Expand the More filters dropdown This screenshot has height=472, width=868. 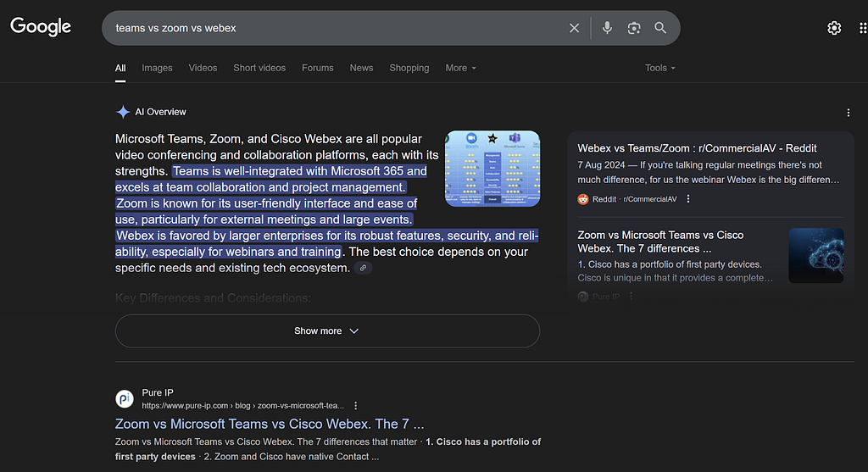click(x=460, y=68)
